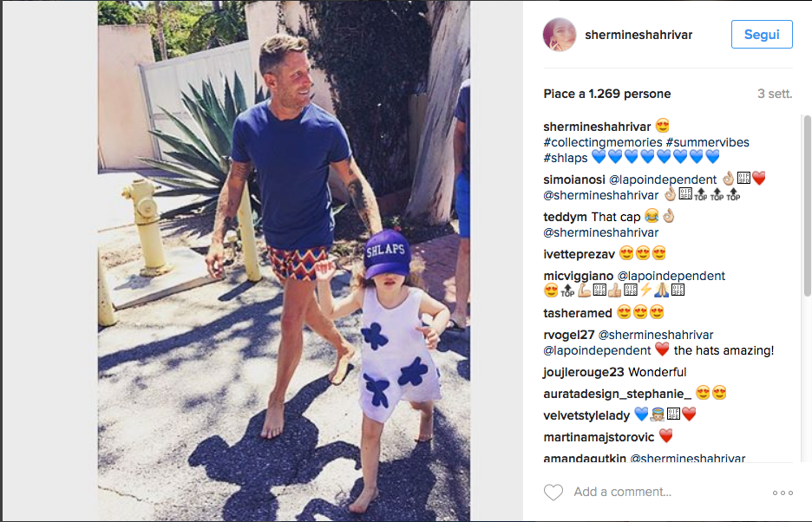The height and width of the screenshot is (522, 812).
Task: Open the rvogel27 commenter profile
Action: click(x=568, y=335)
